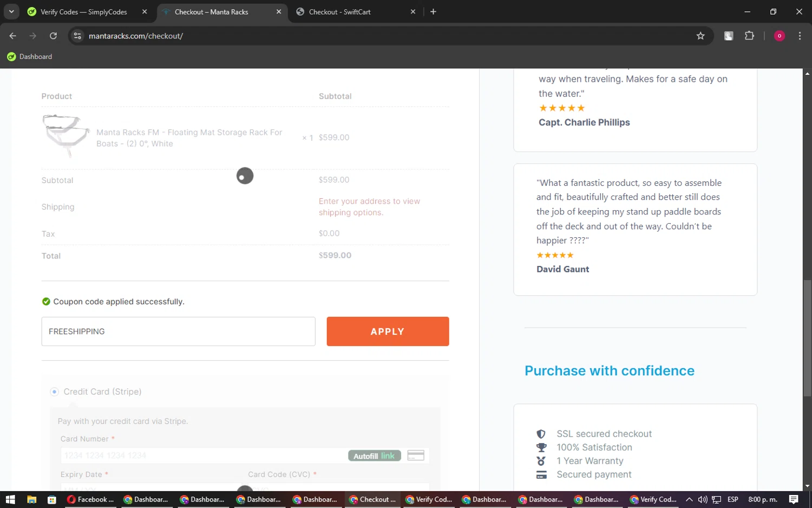
Task: Click scrollbar down arrow
Action: point(807,486)
